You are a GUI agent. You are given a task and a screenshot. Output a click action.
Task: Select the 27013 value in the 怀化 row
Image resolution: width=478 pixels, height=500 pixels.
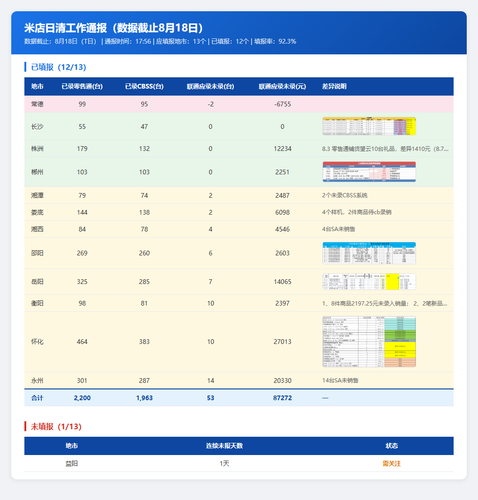[282, 342]
